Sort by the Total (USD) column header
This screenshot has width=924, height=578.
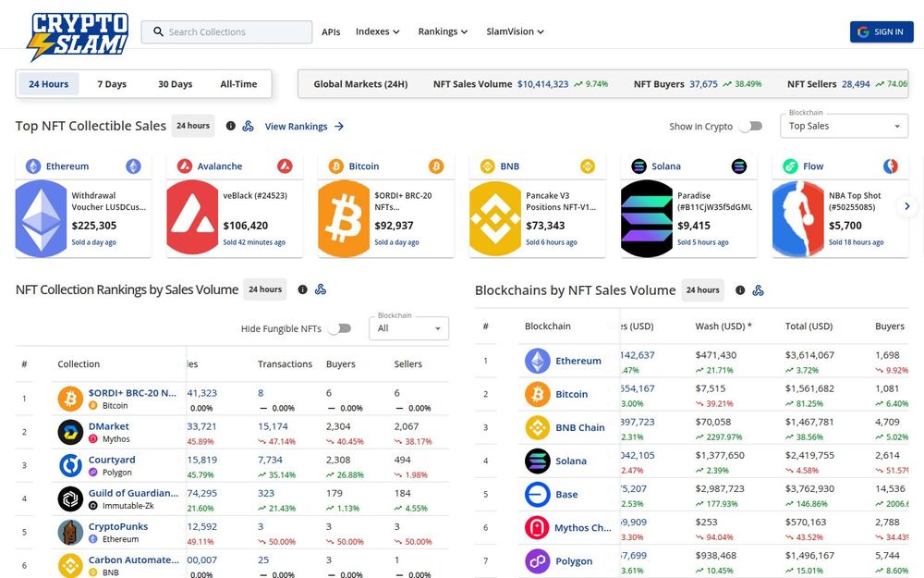click(808, 326)
